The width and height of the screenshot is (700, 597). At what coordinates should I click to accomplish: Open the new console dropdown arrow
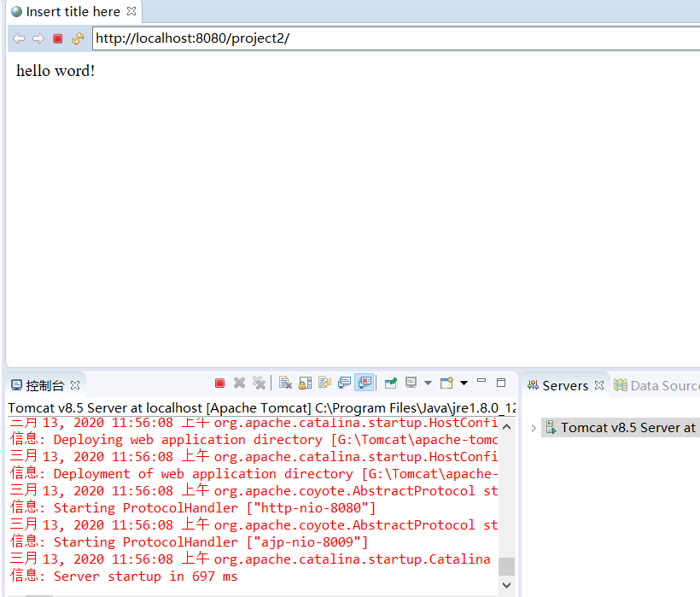coord(464,383)
